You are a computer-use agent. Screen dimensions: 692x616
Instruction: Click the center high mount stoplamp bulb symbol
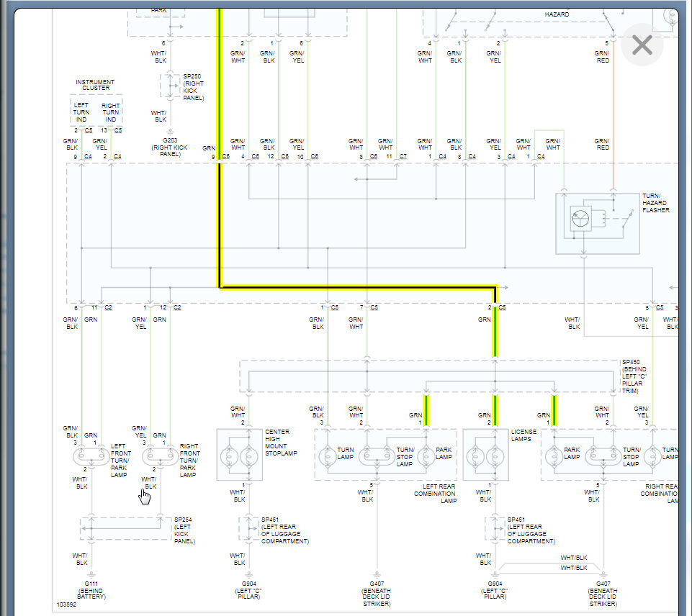(239, 455)
